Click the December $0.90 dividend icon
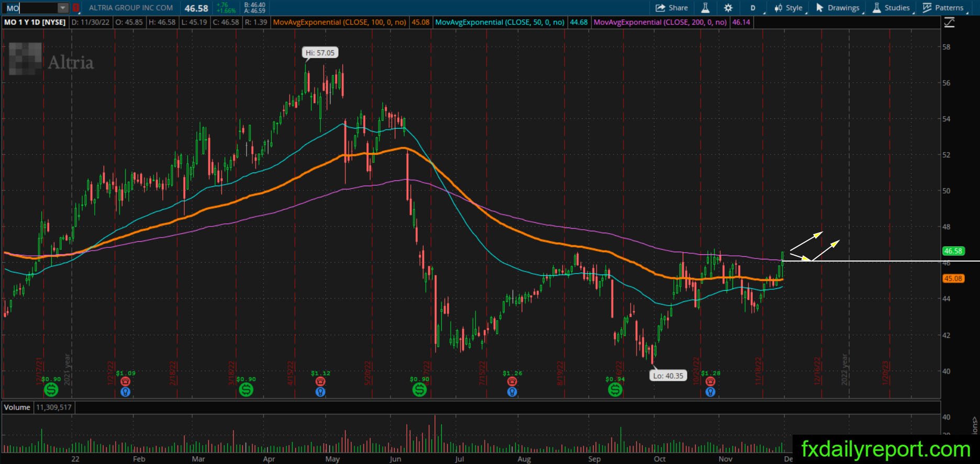The height and width of the screenshot is (464, 980). (x=51, y=389)
